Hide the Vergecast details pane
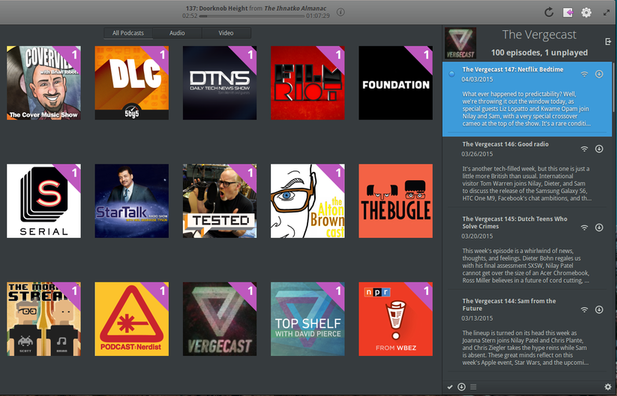 608,41
